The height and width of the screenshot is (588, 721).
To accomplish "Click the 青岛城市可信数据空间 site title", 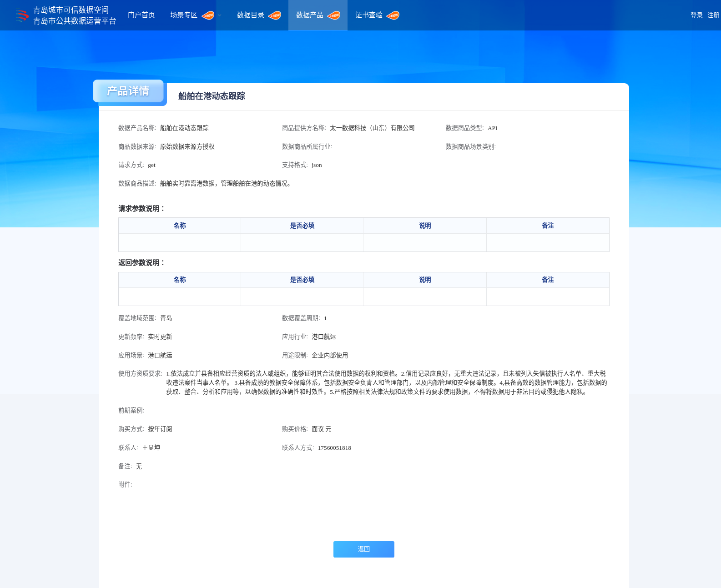I will pyautogui.click(x=71, y=10).
